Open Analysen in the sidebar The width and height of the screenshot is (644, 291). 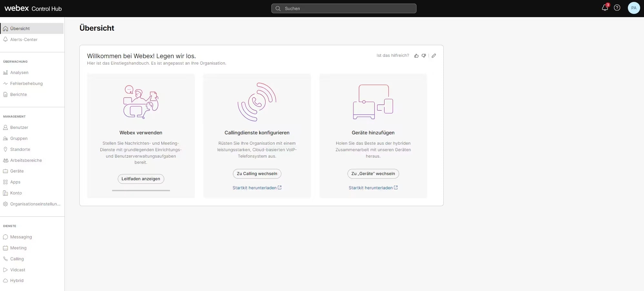(x=19, y=73)
